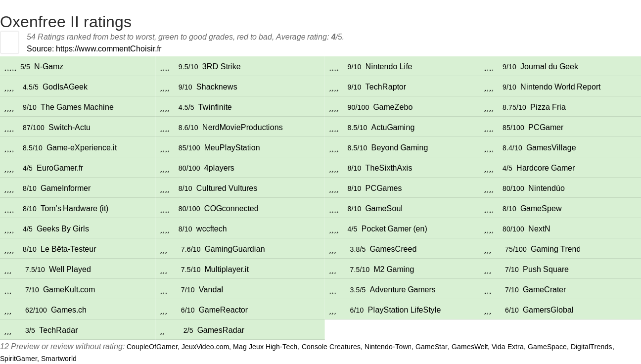Viewport: 641px width, 364px height.
Task: Open the Pocket Gamer (en) review
Action: coord(394,228)
